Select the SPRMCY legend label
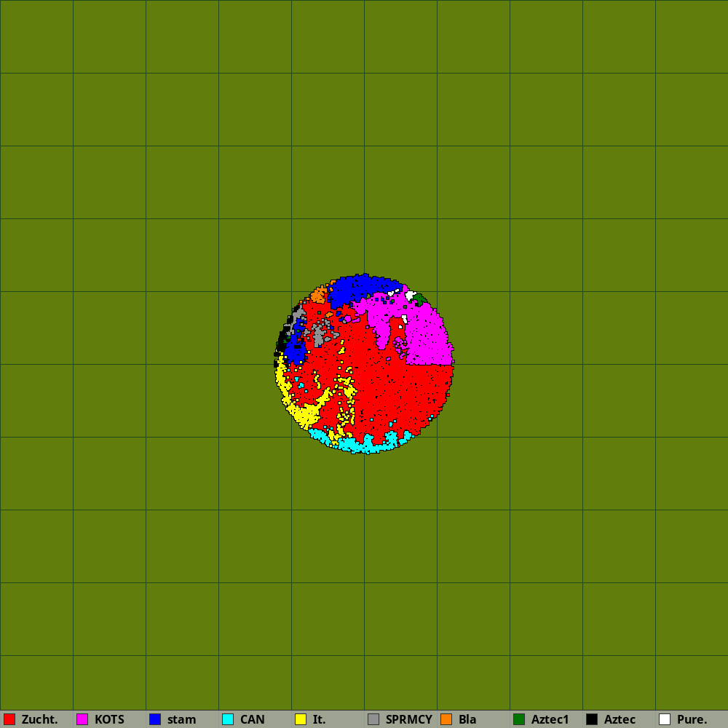 point(408,720)
